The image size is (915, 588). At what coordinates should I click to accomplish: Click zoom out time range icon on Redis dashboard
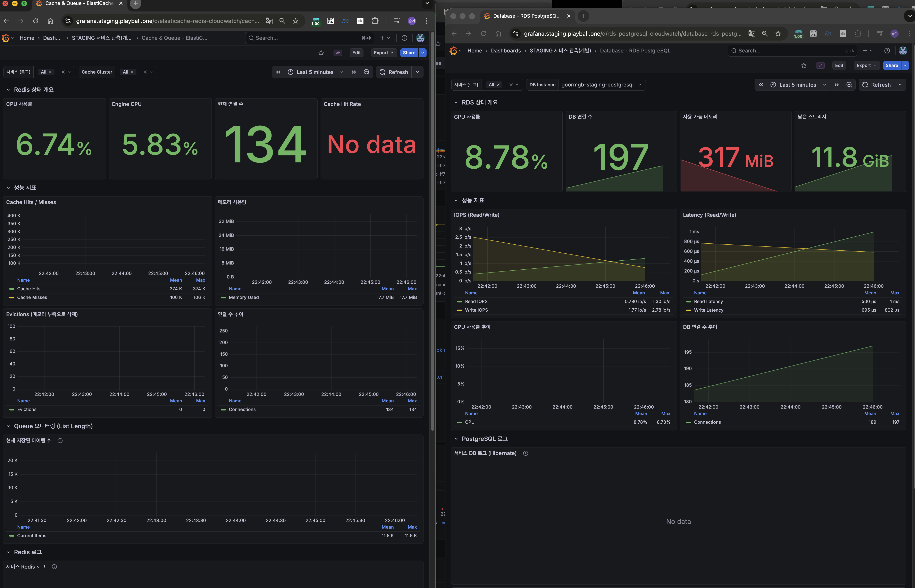click(367, 72)
